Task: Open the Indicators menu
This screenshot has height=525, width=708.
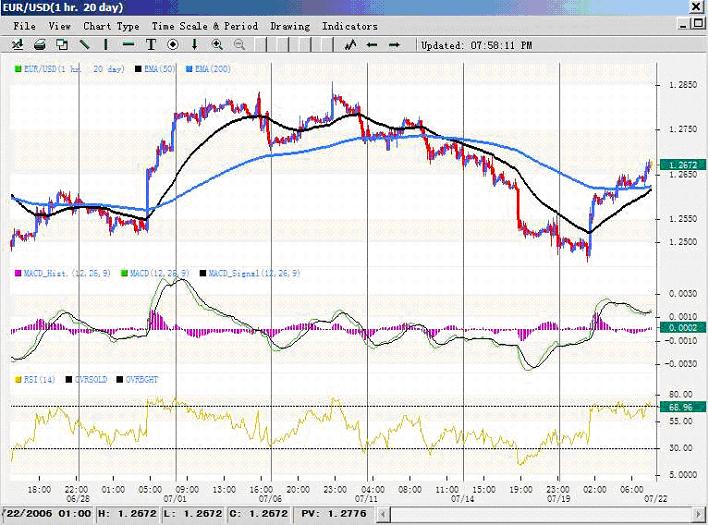Action: coord(349,26)
